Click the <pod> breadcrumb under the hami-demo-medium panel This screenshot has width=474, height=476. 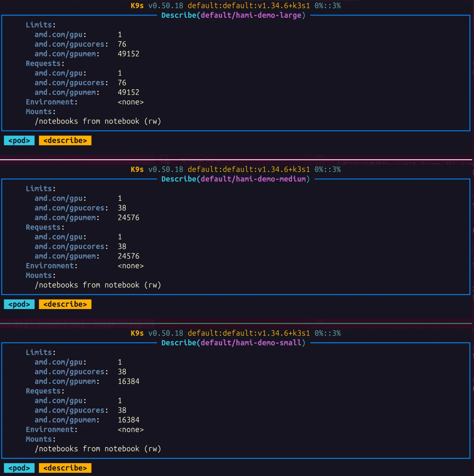pos(19,304)
